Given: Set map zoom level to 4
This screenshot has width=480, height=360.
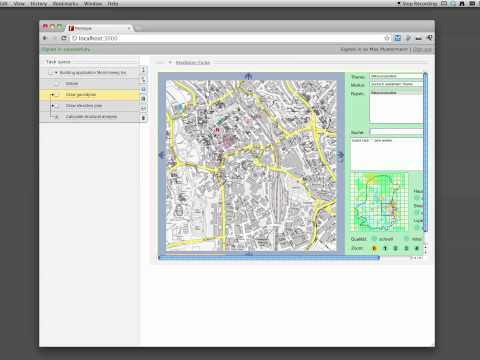Looking at the screenshot, I should pos(417,248).
